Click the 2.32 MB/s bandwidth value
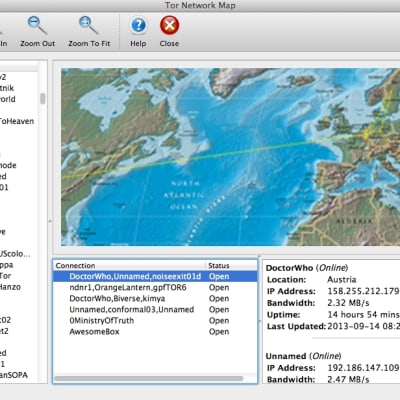 click(348, 303)
